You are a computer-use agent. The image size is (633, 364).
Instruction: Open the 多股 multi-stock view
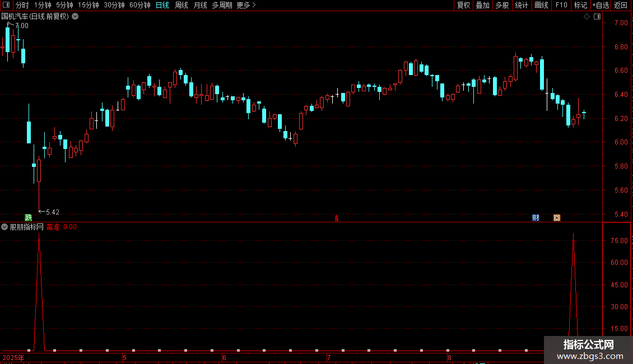(502, 5)
